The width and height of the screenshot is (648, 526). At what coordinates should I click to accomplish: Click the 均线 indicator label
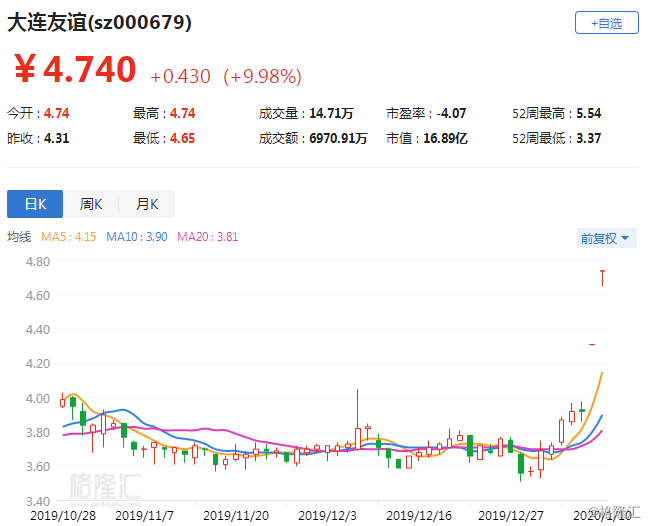20,237
